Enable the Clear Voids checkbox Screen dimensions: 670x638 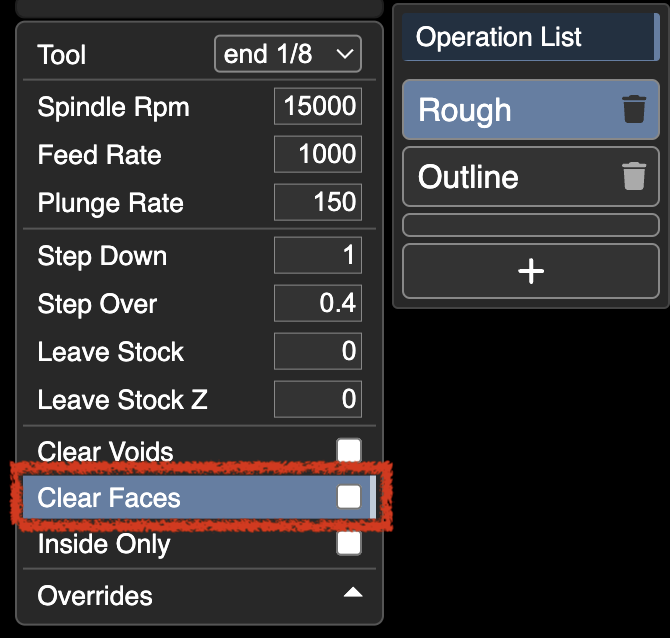349,450
